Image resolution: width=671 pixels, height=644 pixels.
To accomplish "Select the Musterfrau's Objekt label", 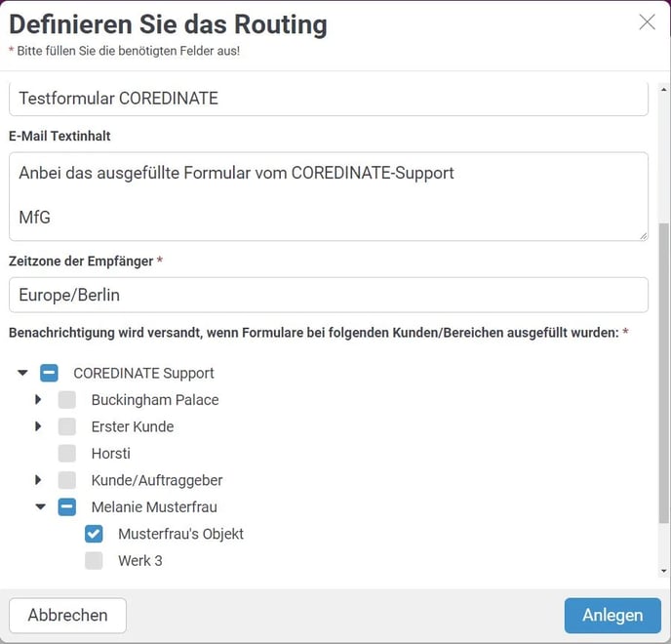I will 180,534.
